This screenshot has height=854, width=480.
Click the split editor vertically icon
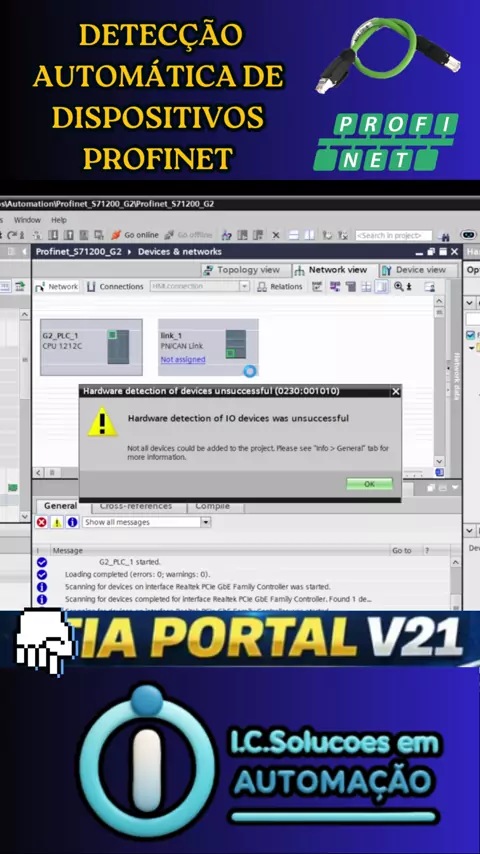pos(309,235)
